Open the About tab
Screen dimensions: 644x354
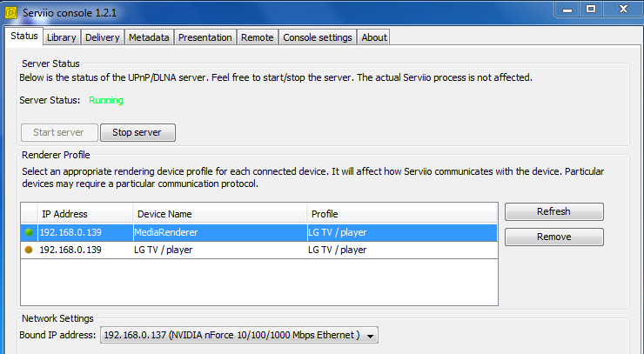(x=374, y=37)
